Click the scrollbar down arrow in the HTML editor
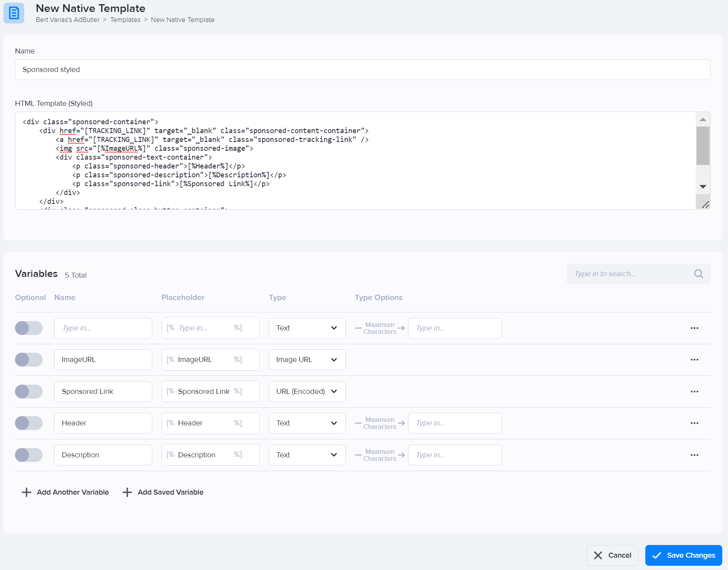This screenshot has height=570, width=728. tap(703, 187)
